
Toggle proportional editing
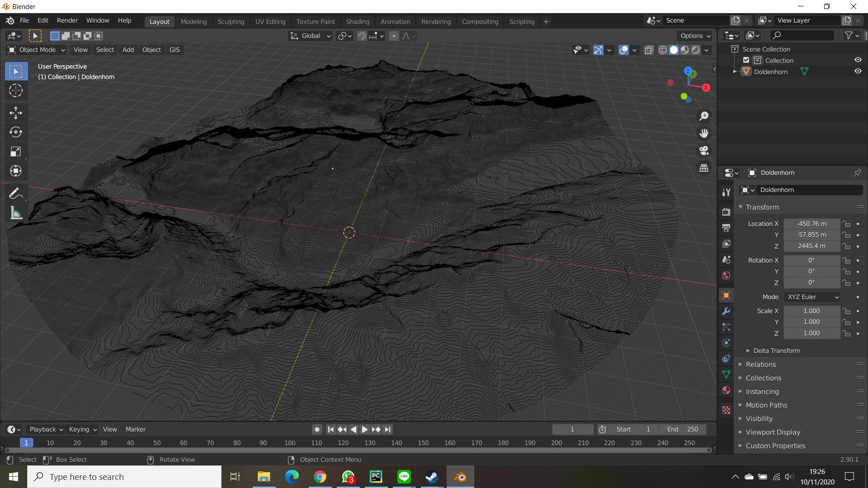(394, 36)
